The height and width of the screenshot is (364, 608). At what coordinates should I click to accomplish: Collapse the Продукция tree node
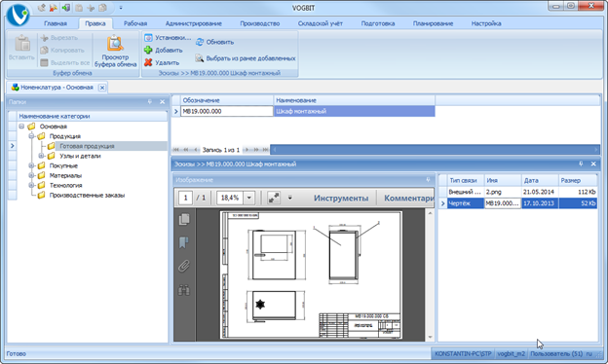32,136
